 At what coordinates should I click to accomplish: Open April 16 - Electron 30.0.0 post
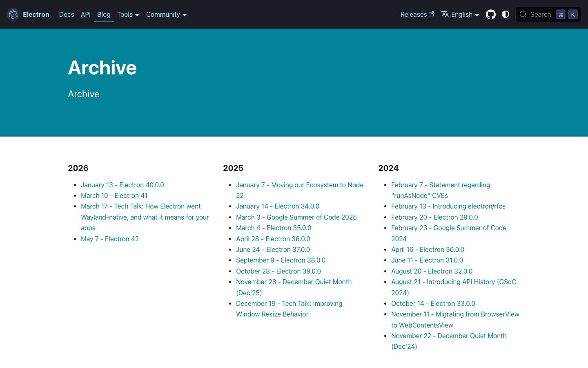pyautogui.click(x=428, y=249)
